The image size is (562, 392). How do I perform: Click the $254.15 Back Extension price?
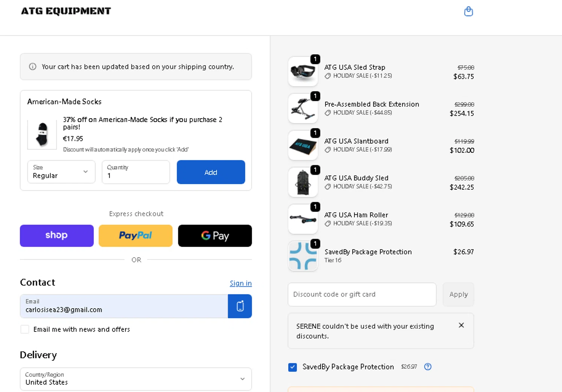point(462,113)
